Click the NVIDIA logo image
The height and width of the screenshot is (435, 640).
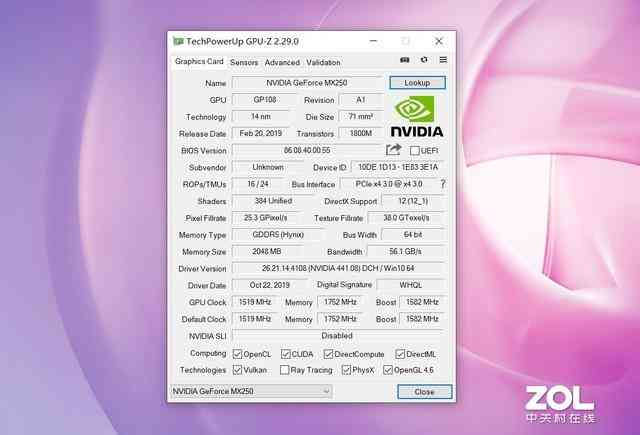coord(417,116)
